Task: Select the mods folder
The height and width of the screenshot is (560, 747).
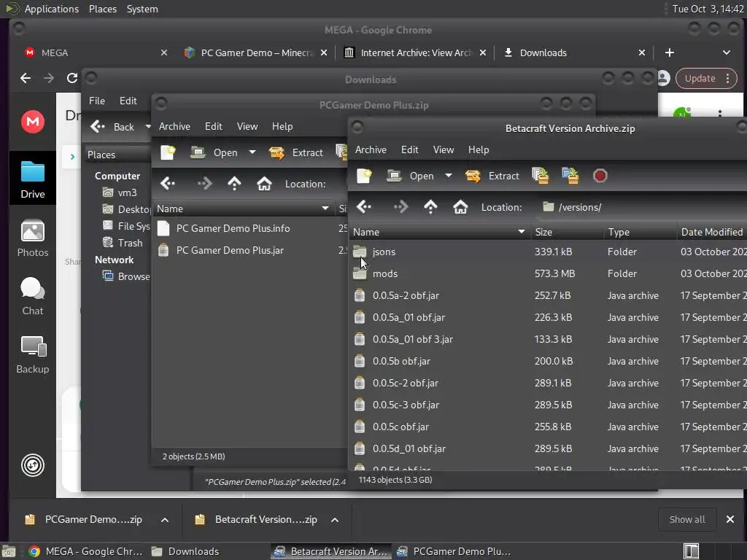Action: [x=385, y=273]
